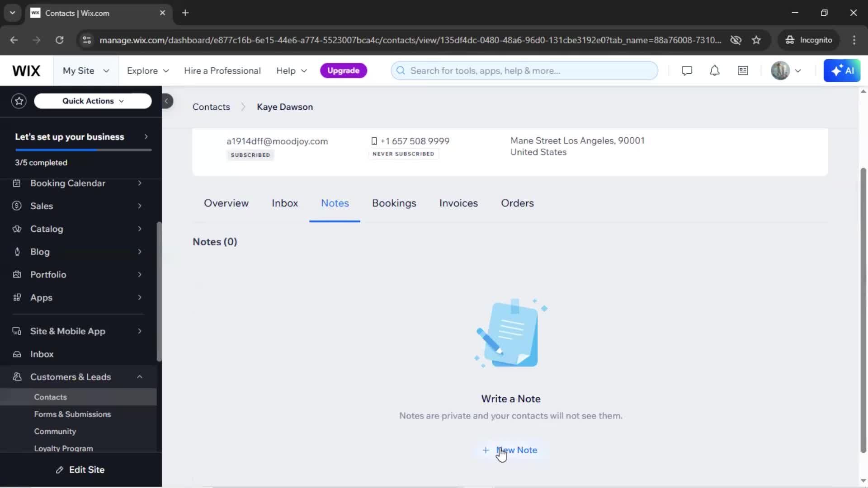Open a new browser tab
Viewport: 868px width, 488px height.
point(185,13)
